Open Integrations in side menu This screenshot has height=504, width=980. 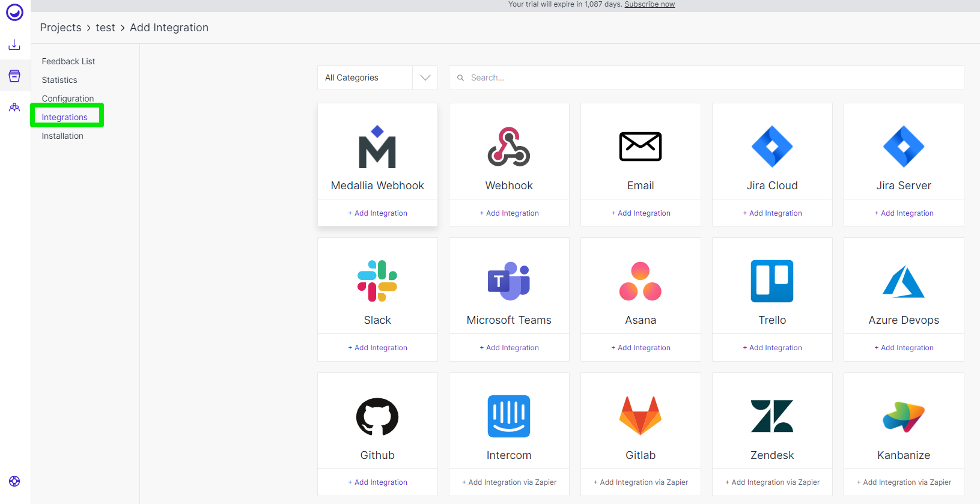65,117
